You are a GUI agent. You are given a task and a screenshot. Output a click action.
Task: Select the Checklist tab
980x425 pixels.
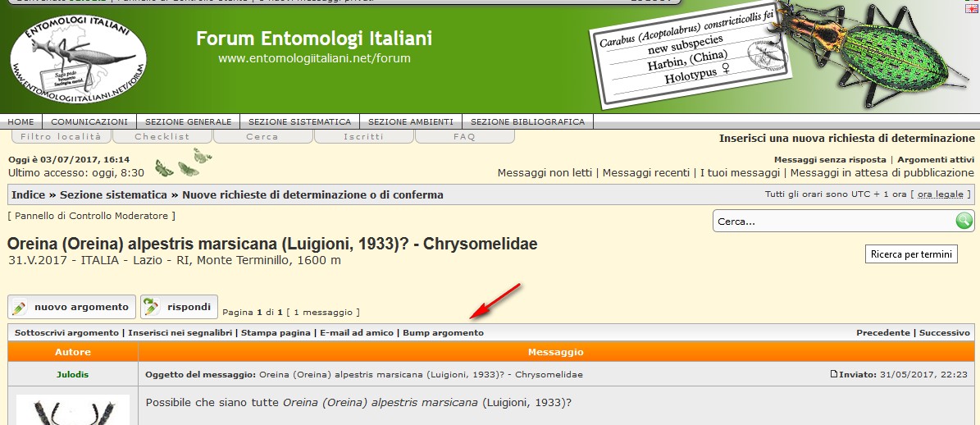tap(162, 137)
